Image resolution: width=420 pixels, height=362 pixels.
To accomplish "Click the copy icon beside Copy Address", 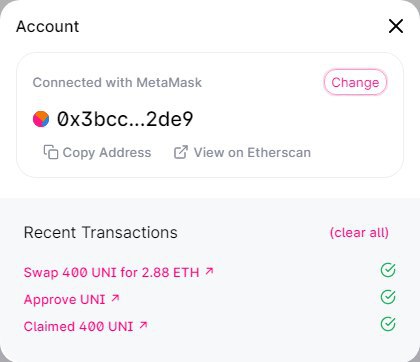I will point(51,152).
